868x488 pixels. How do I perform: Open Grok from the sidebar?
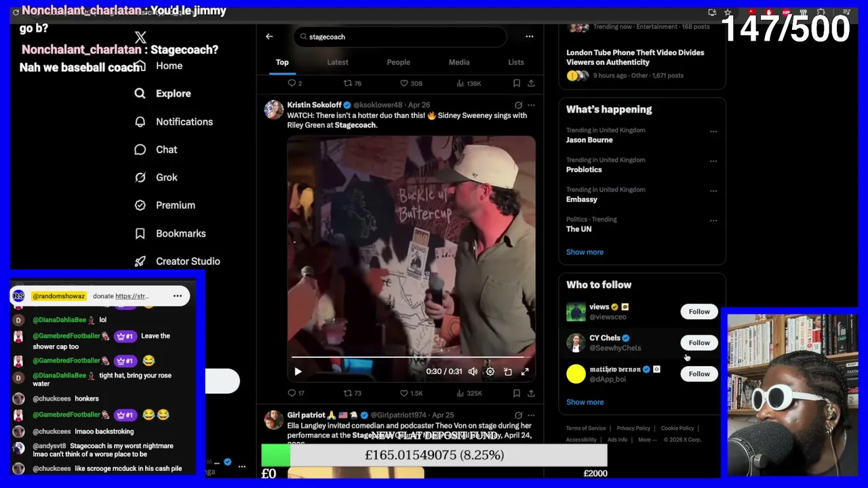156,178
